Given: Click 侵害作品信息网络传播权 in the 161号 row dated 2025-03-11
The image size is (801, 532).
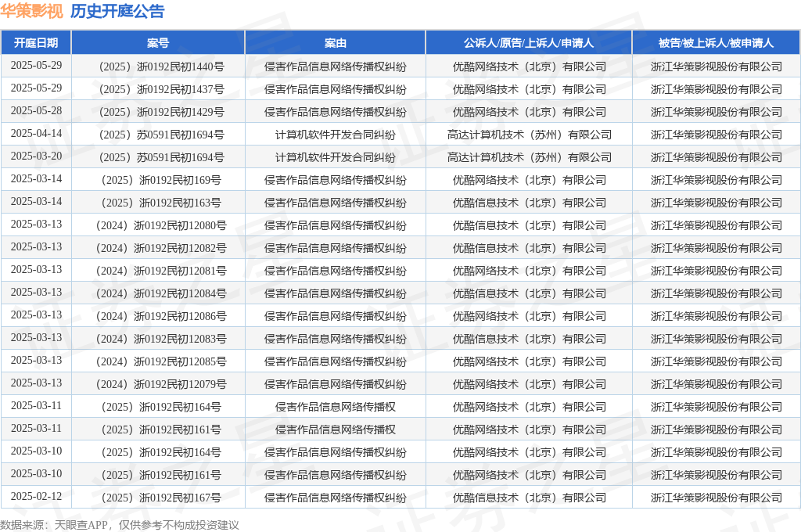Looking at the screenshot, I should [x=335, y=430].
